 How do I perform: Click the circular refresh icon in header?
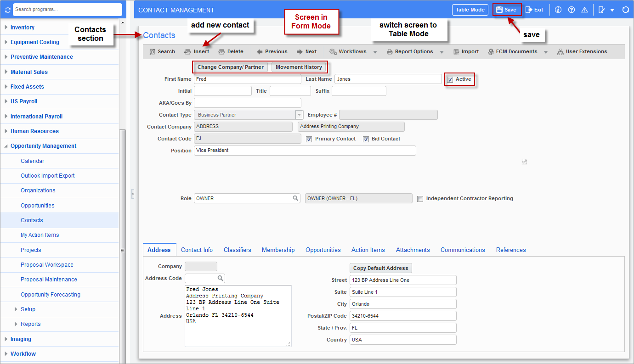pyautogui.click(x=625, y=10)
